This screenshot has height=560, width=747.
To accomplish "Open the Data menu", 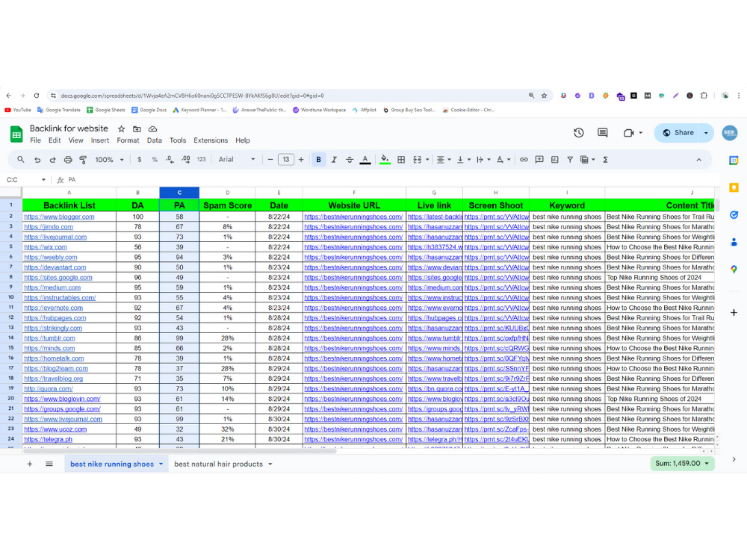I will 155,140.
